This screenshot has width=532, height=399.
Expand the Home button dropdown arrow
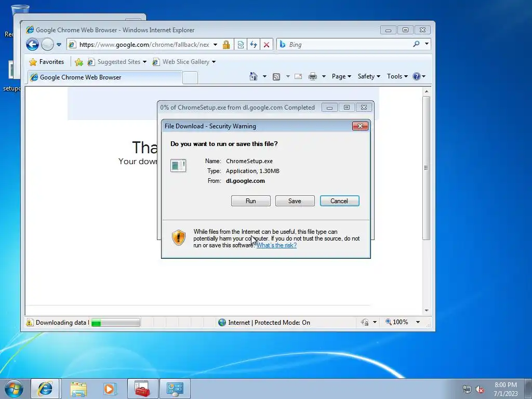[264, 76]
